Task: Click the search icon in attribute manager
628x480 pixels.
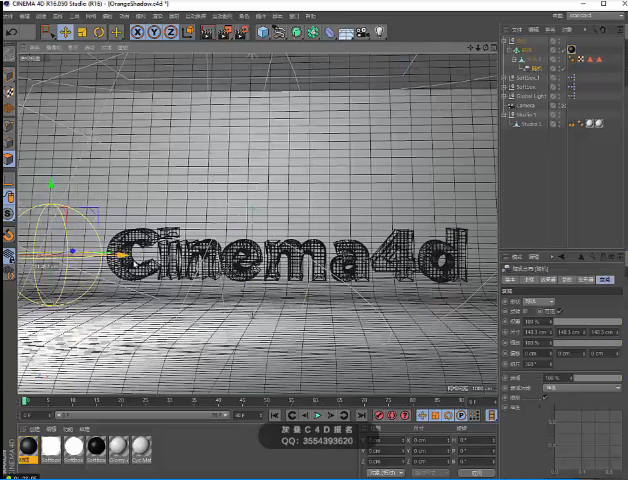Action: pyautogui.click(x=592, y=257)
